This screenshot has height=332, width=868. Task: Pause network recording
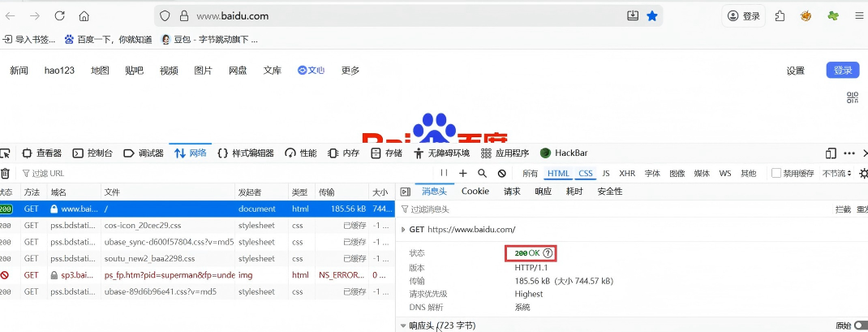click(444, 174)
